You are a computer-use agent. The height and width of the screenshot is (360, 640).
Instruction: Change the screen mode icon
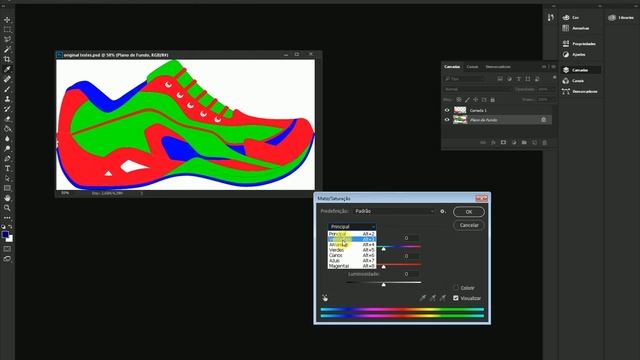point(7,258)
